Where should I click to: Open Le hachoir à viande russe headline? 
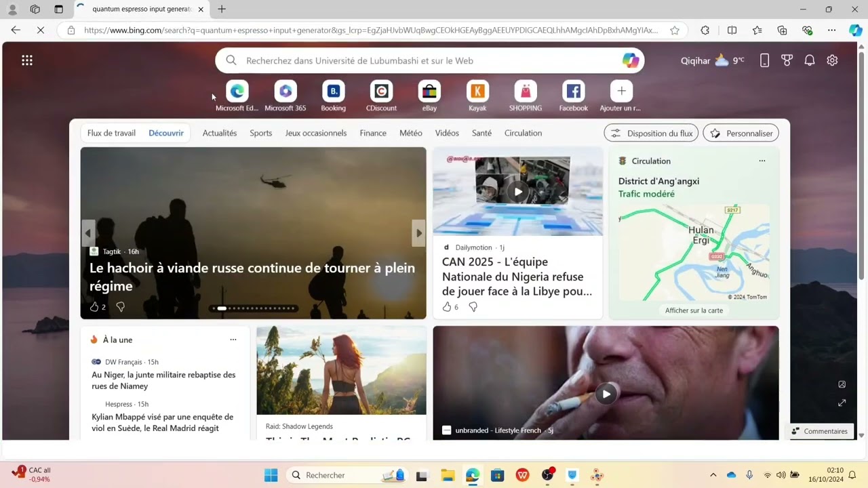tap(252, 277)
